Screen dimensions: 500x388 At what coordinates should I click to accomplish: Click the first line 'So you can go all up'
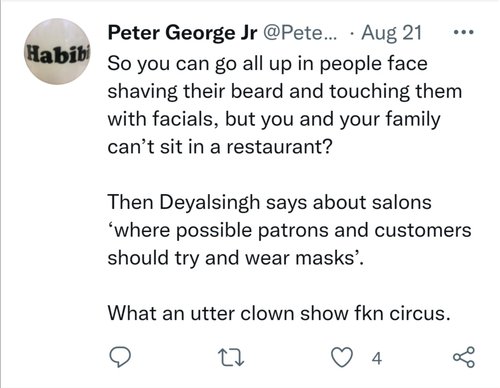[x=267, y=64]
